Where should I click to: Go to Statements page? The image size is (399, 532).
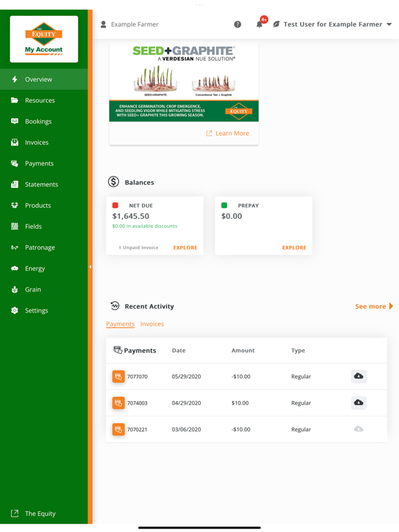(x=44, y=184)
